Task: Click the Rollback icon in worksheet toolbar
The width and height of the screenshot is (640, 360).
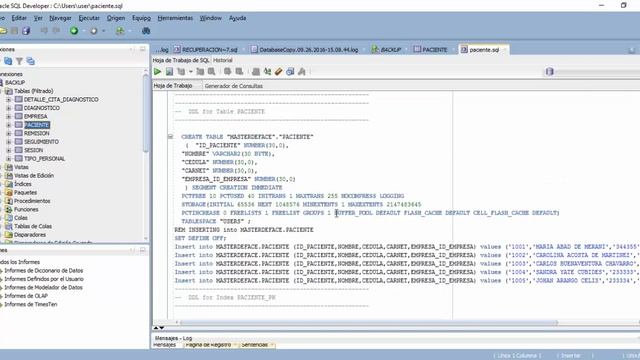Action: coord(239,72)
